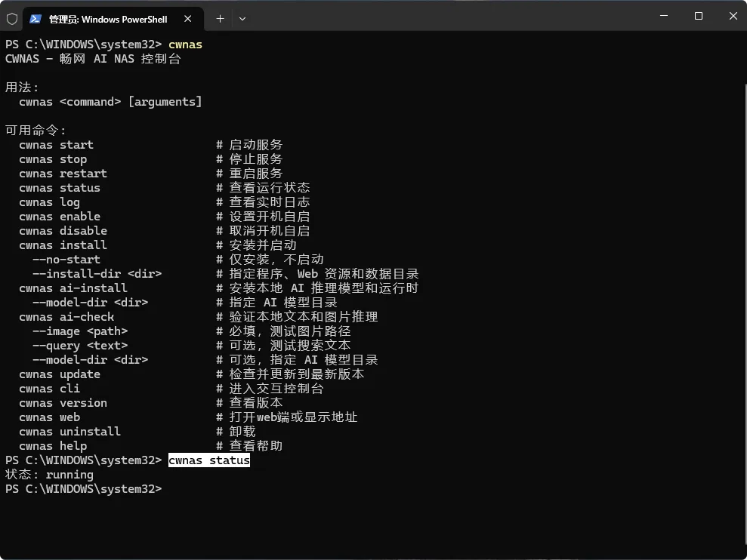Click the highlighted cwnas status command

209,460
